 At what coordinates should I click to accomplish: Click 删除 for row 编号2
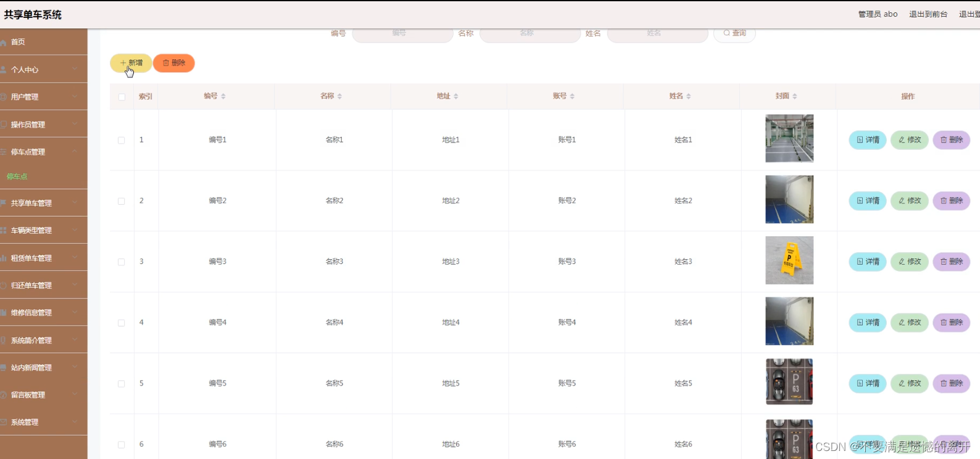click(x=952, y=201)
